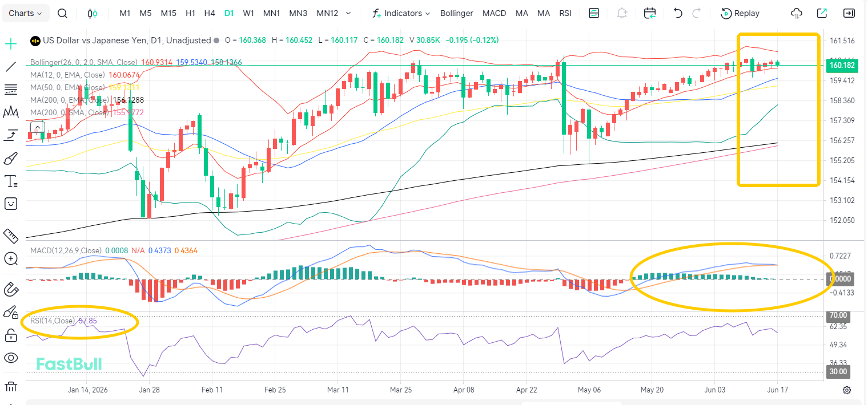Lock all drawing objects

pyautogui.click(x=10, y=335)
